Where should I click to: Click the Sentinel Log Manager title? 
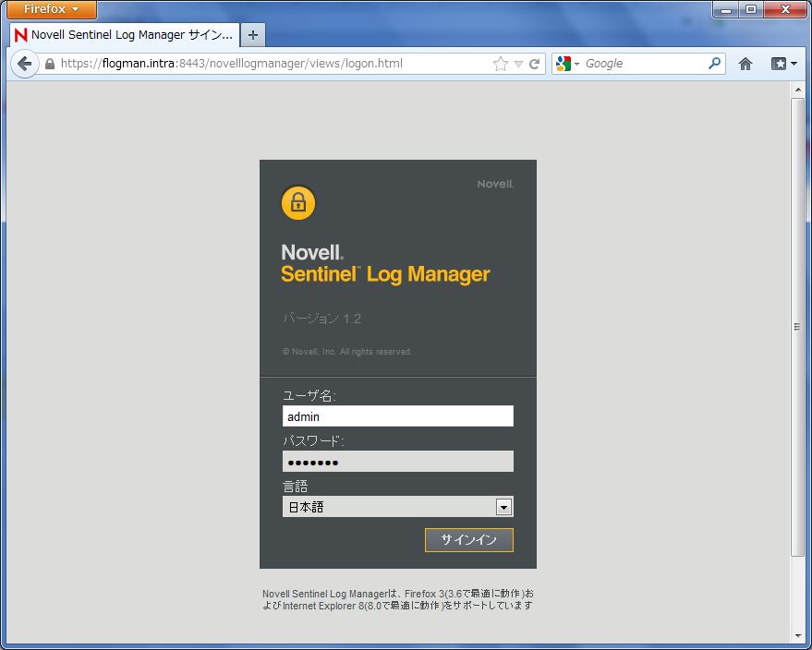(385, 274)
